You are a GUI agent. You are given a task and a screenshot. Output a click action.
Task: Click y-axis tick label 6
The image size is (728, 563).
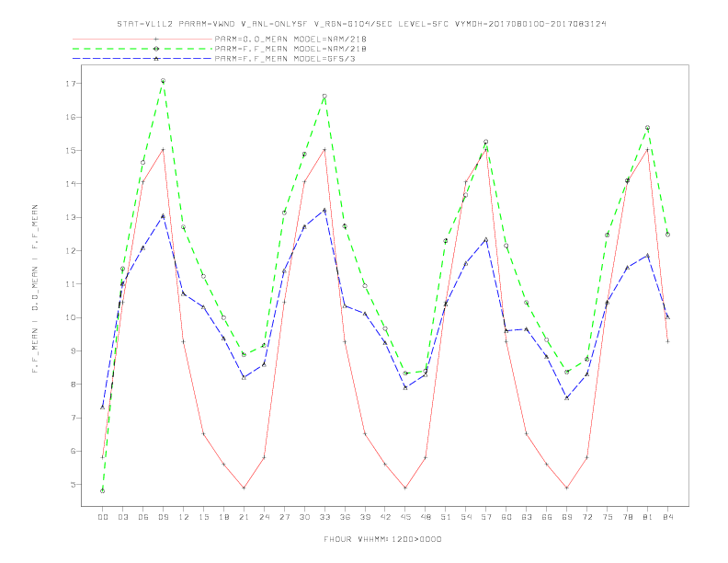pyautogui.click(x=73, y=451)
